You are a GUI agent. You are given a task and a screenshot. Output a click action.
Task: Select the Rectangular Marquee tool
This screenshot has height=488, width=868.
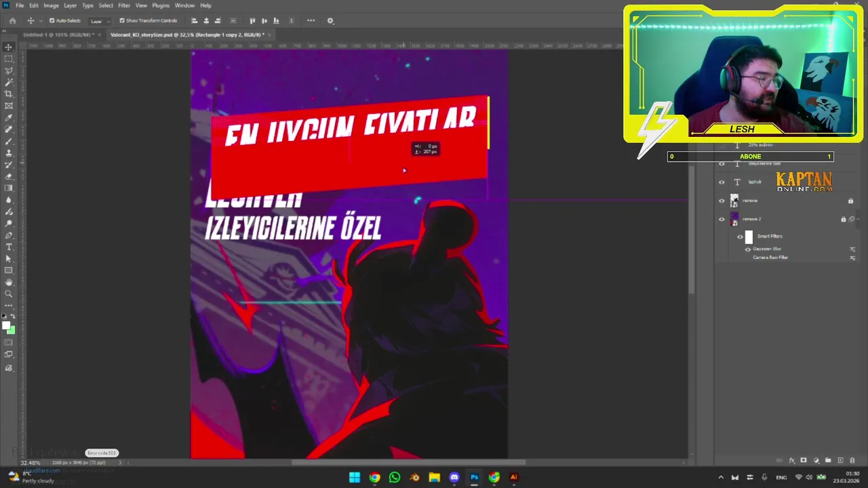click(9, 59)
